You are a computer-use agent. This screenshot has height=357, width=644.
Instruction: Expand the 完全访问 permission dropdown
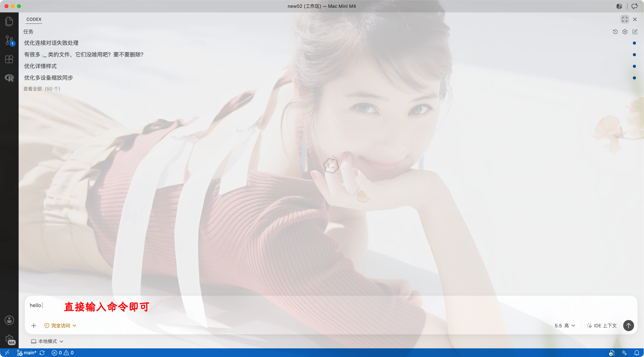pyautogui.click(x=60, y=326)
